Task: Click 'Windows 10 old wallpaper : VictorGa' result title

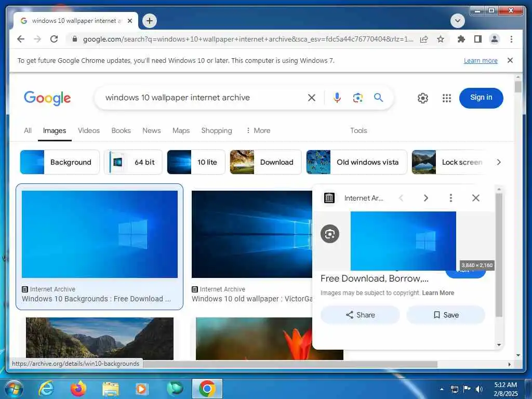Action: (252, 299)
